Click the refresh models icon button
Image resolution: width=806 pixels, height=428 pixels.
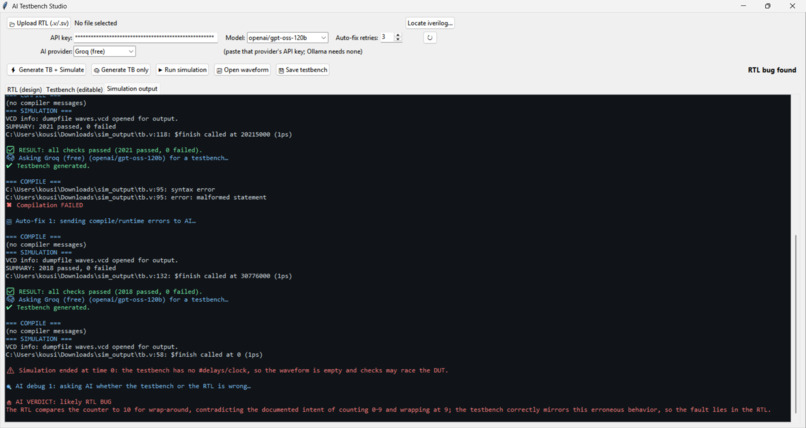[x=430, y=38]
